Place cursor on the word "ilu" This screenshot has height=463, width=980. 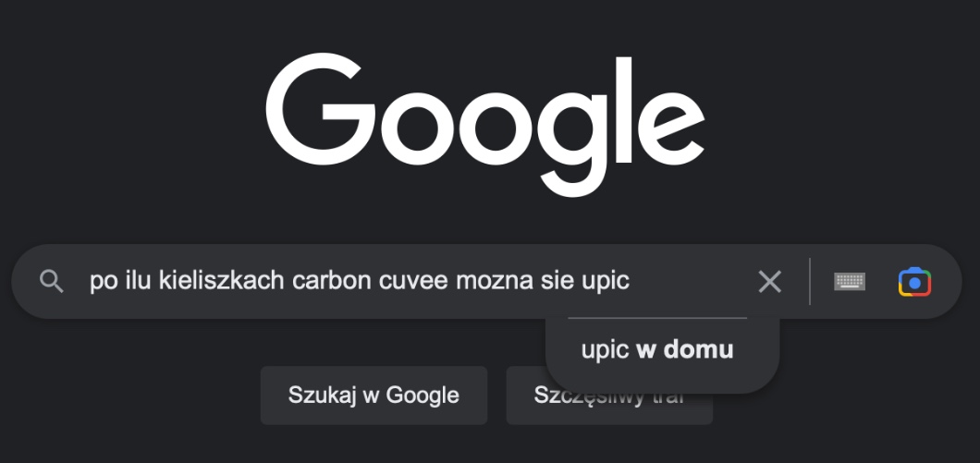coord(133,281)
